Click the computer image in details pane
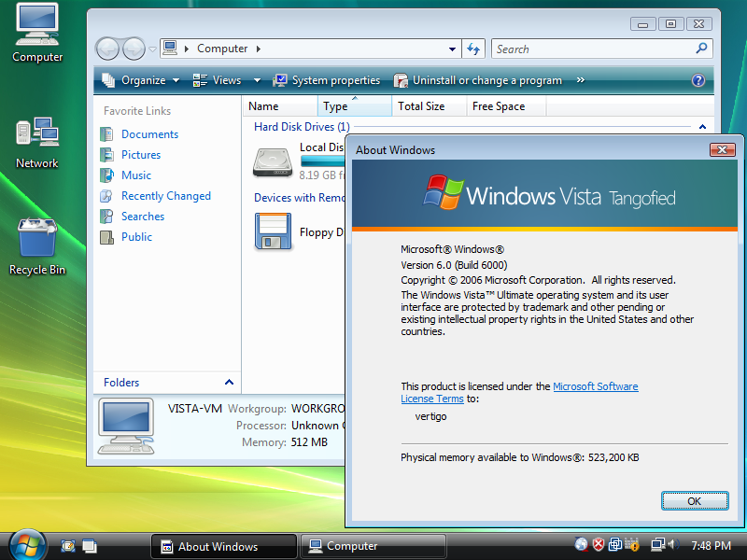 [126, 427]
